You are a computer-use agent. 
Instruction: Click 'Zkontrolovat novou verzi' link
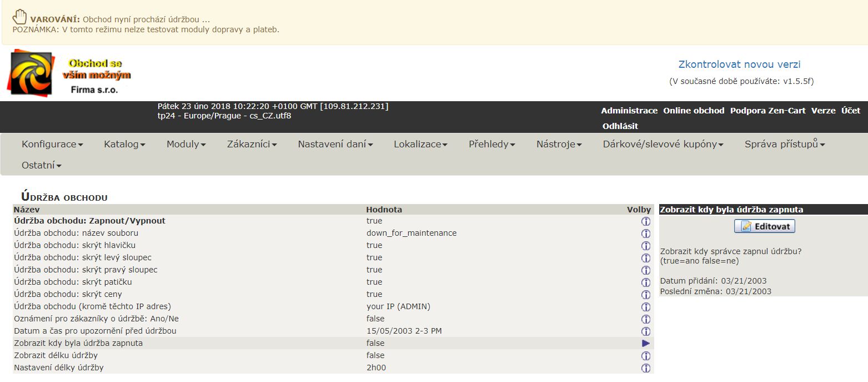tap(739, 65)
